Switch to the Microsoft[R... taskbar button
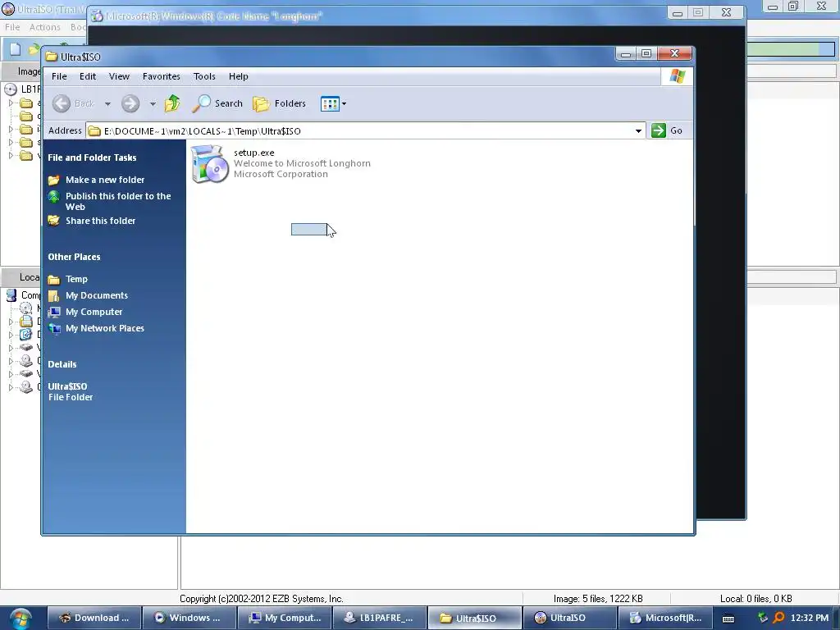The image size is (840, 630). (x=665, y=618)
